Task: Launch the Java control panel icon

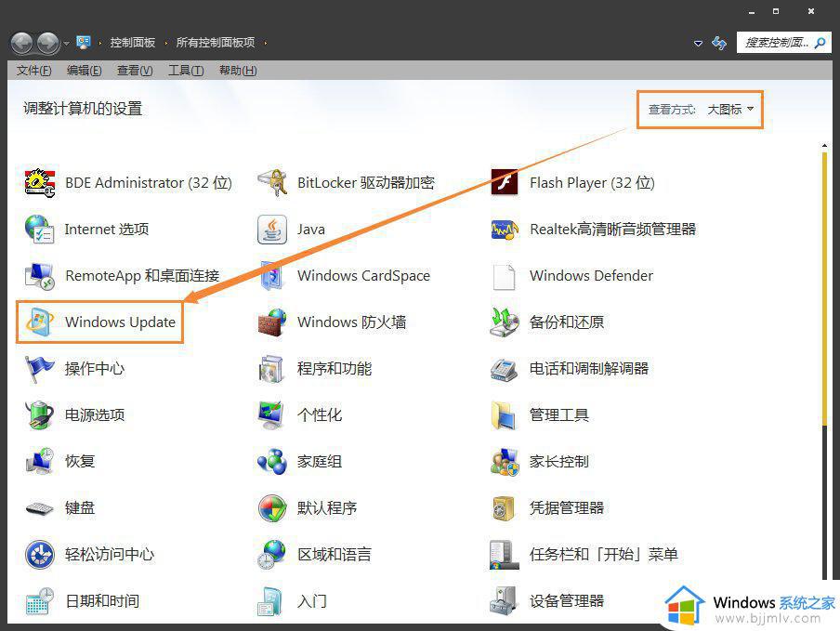Action: [271, 230]
